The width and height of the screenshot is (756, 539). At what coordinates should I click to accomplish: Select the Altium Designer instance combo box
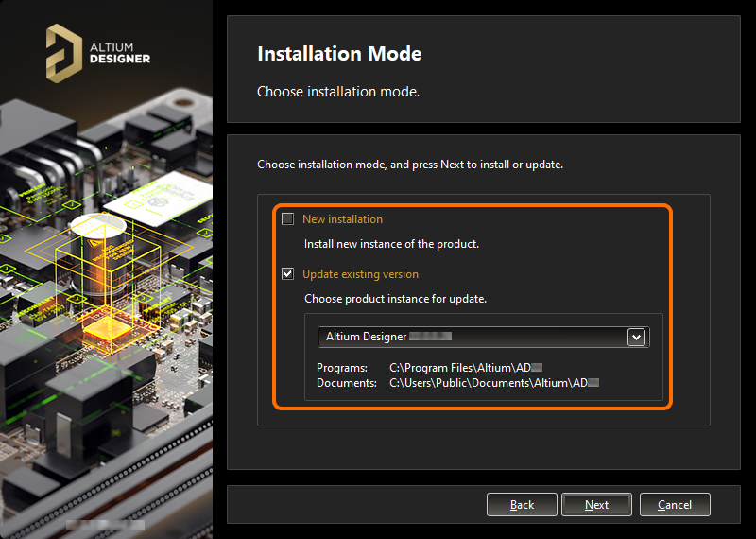tap(472, 337)
